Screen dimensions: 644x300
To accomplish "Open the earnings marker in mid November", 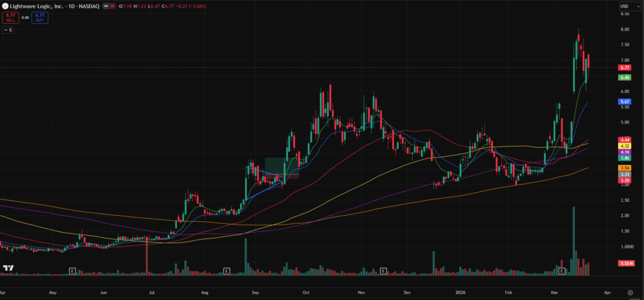I will 383,271.
